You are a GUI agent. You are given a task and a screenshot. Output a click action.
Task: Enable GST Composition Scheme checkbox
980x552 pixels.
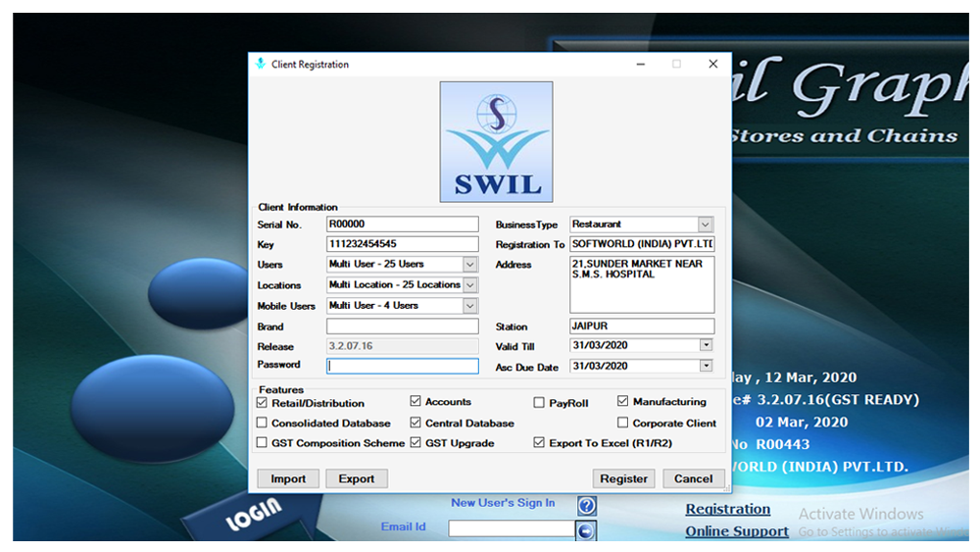262,442
